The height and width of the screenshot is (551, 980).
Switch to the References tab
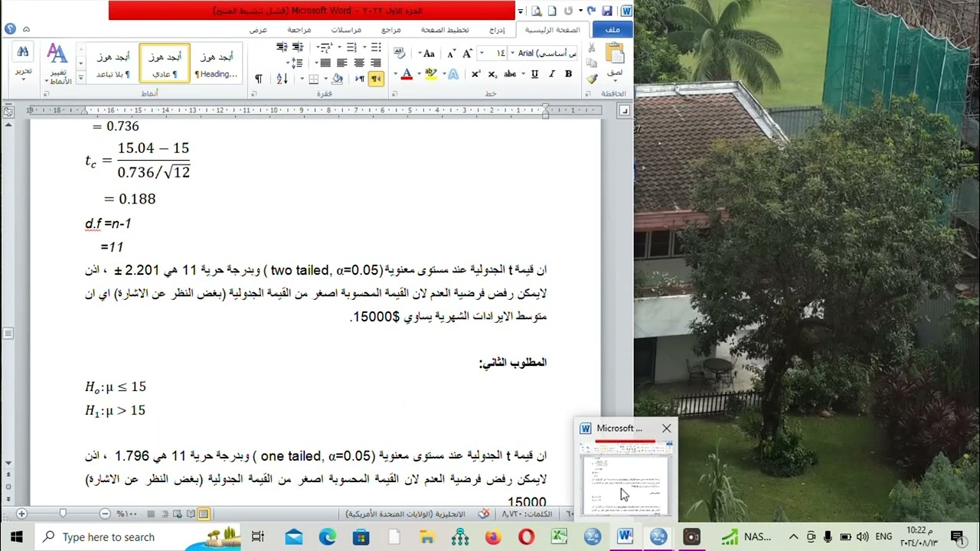pos(391,29)
